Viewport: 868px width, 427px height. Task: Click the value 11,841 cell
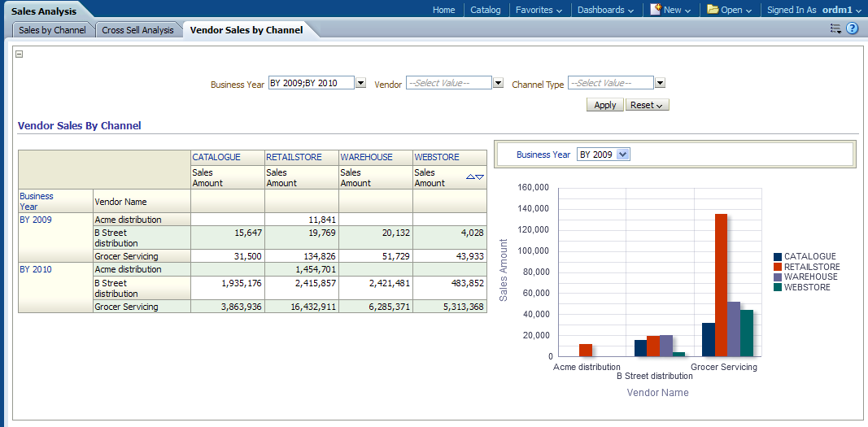coord(302,220)
